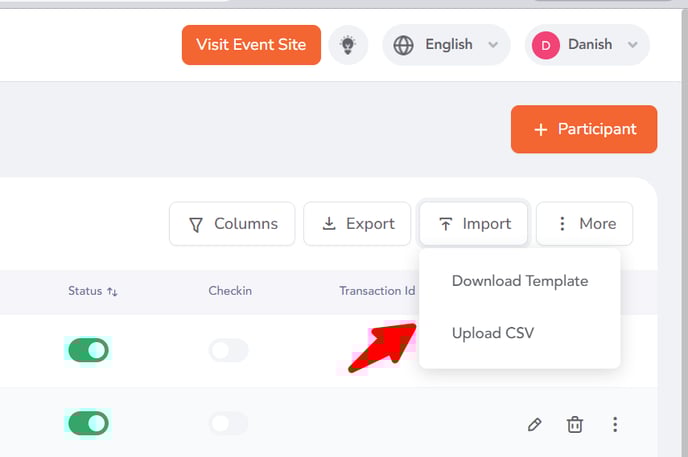Delete row using trash icon
The height and width of the screenshot is (457, 688).
pos(575,424)
